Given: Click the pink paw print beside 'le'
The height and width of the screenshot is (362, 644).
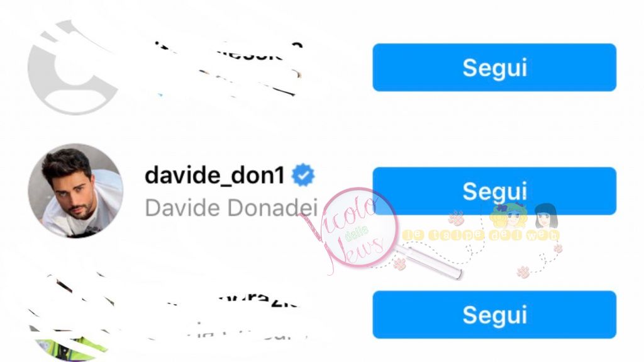Looking at the screenshot, I should click(x=456, y=218).
